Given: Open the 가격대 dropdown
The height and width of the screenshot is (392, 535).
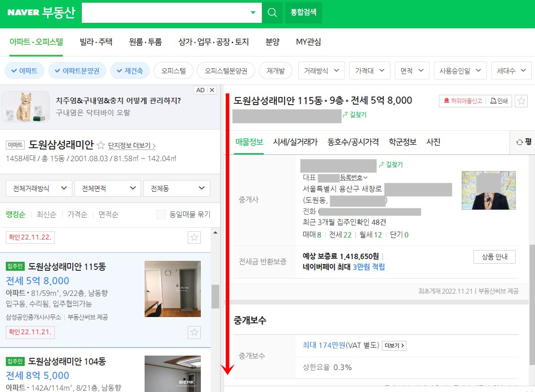Looking at the screenshot, I should pyautogui.click(x=369, y=70).
